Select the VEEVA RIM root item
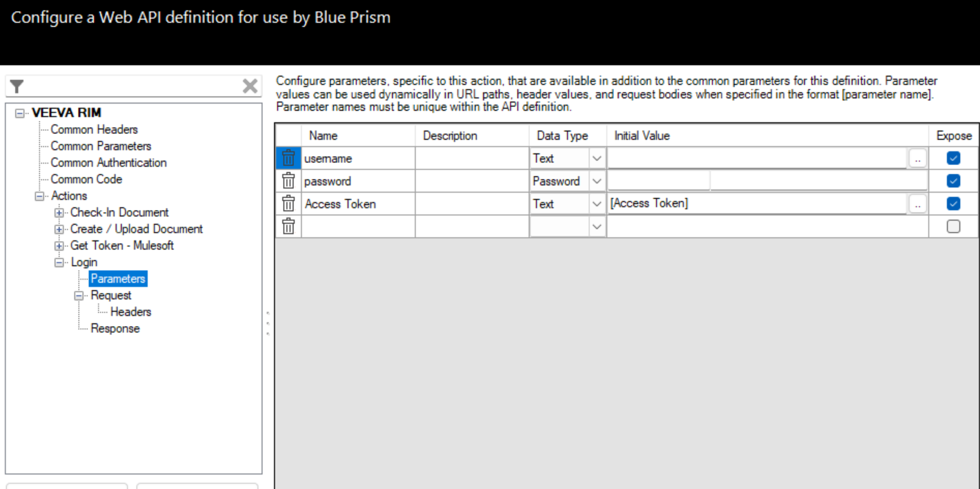This screenshot has width=980, height=489. (67, 113)
